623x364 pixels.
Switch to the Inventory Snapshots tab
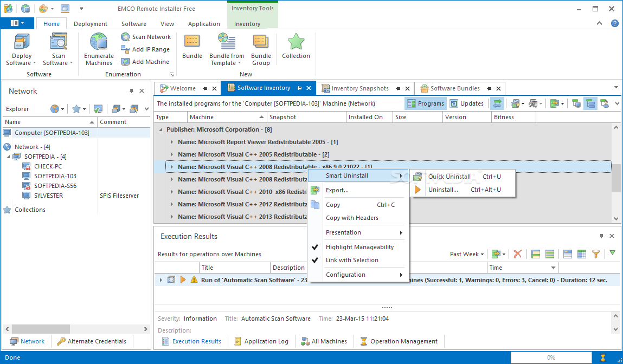pos(360,88)
